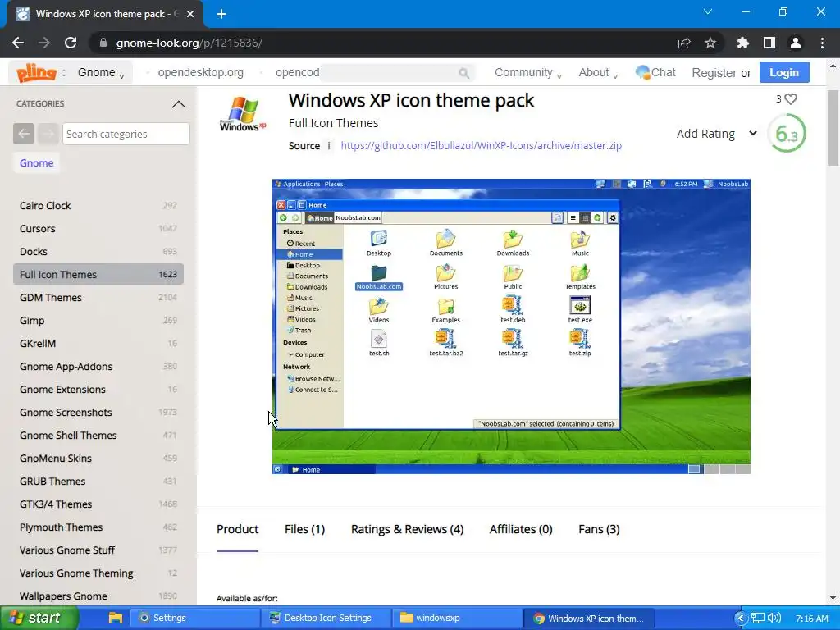
Task: Expand the About menu
Action: tap(598, 72)
